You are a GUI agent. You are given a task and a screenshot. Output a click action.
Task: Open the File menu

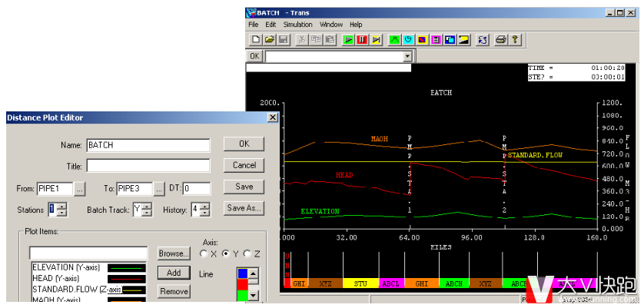254,25
